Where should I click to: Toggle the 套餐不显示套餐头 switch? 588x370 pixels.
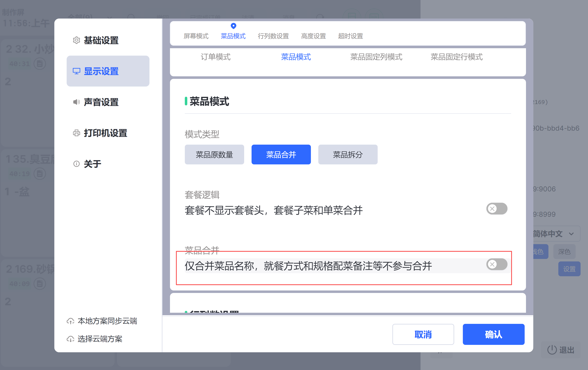coord(497,209)
